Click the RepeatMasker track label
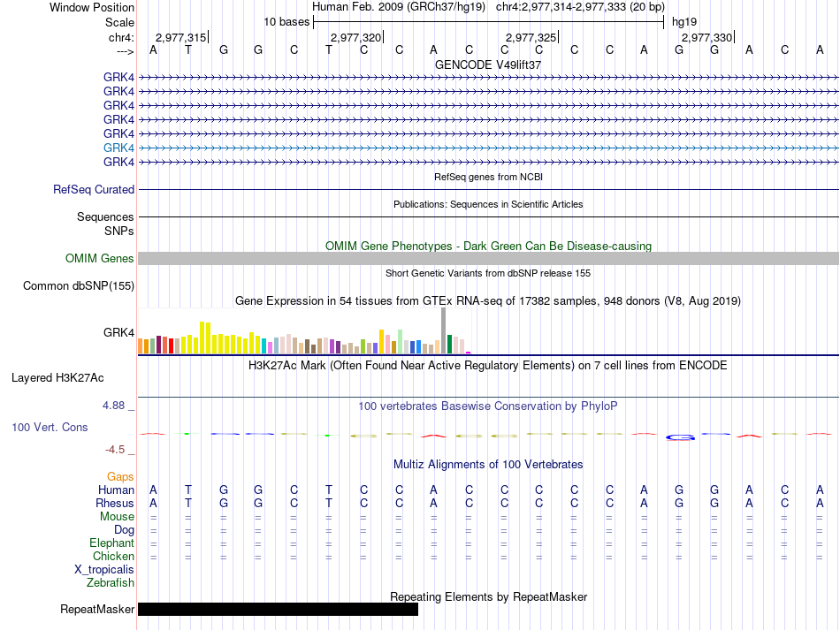The width and height of the screenshot is (840, 630). pos(97,609)
